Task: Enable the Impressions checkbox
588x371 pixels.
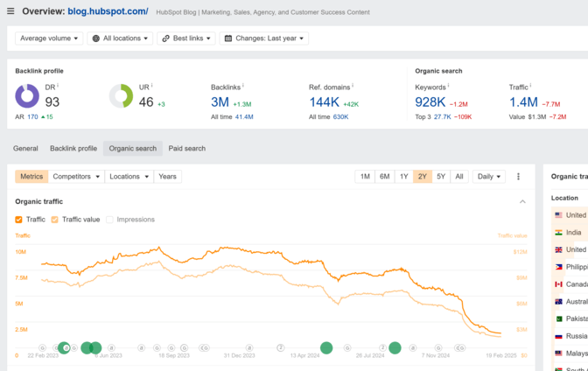Action: click(109, 220)
